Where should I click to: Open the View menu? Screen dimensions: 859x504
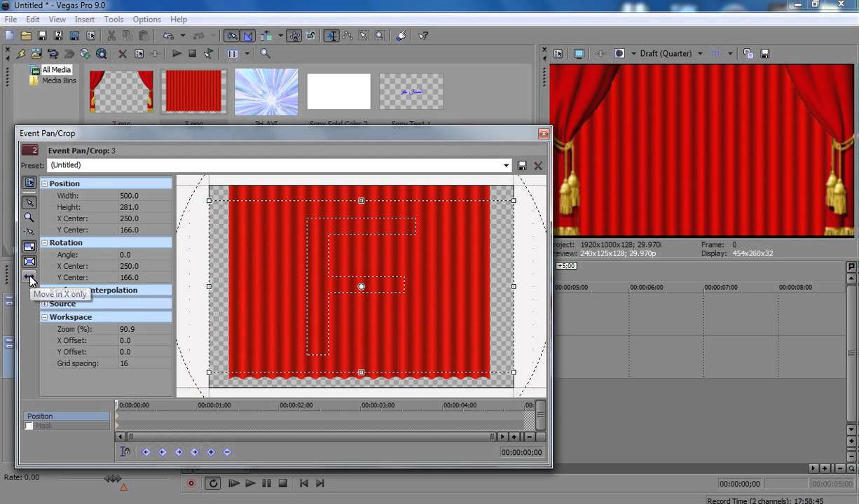(x=57, y=20)
